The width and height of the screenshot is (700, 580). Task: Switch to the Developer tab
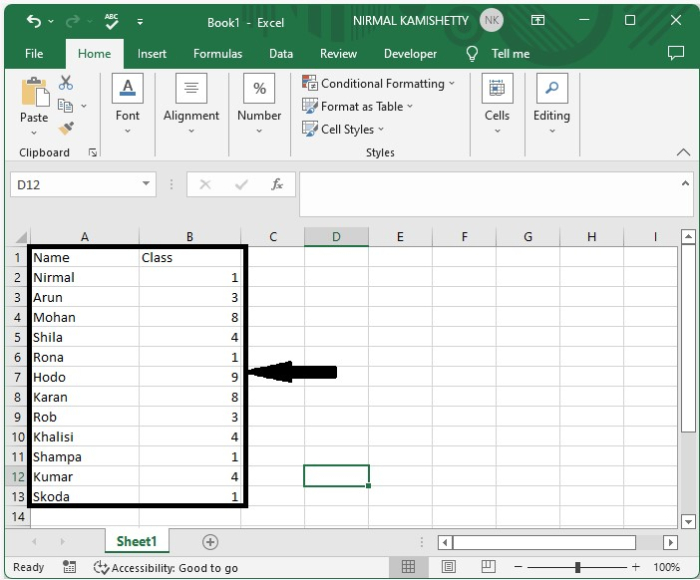[410, 54]
